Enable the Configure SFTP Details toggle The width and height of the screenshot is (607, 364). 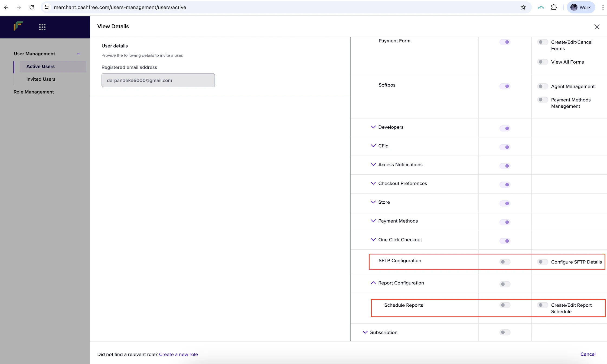point(542,262)
